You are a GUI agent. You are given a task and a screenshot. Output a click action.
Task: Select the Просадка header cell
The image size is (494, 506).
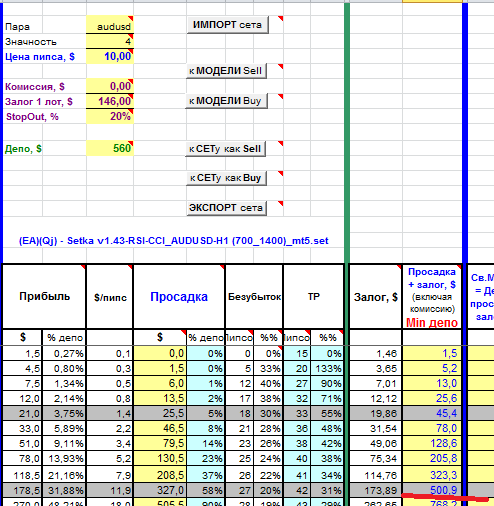[179, 296]
